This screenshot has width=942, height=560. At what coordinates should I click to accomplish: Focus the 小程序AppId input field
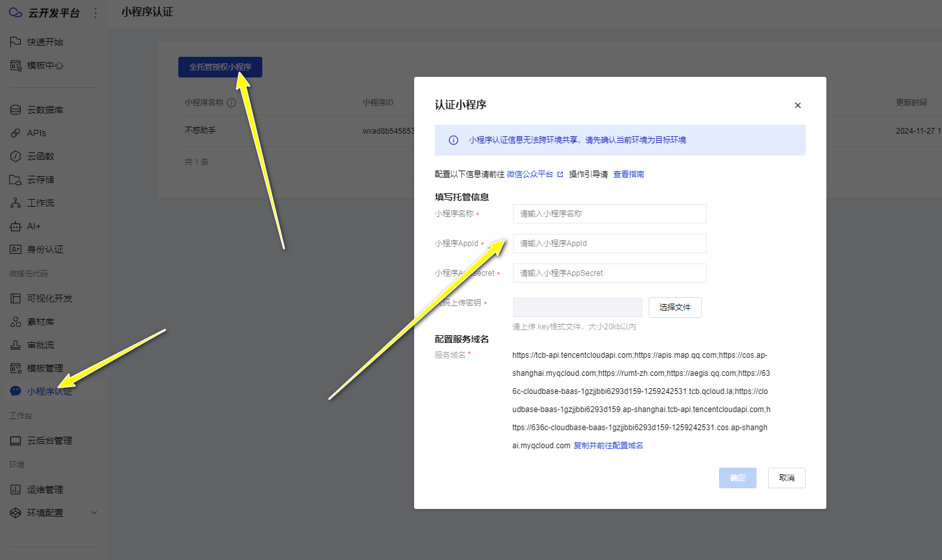point(610,244)
